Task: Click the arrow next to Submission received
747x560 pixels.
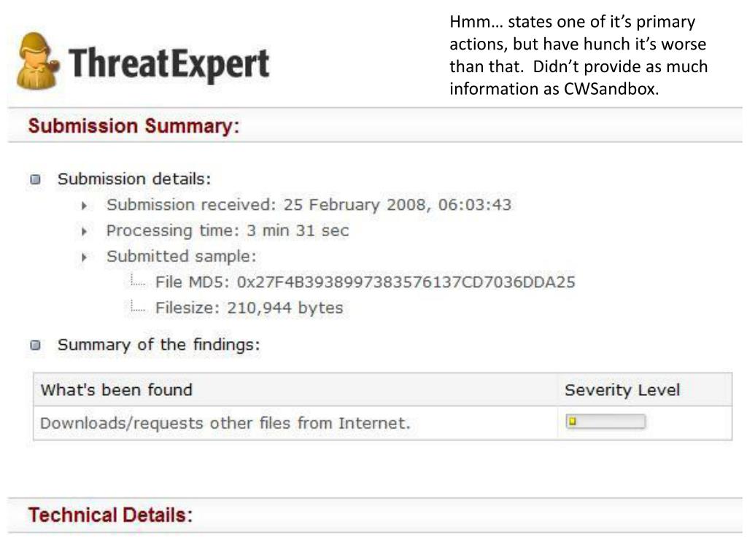Action: (x=85, y=206)
